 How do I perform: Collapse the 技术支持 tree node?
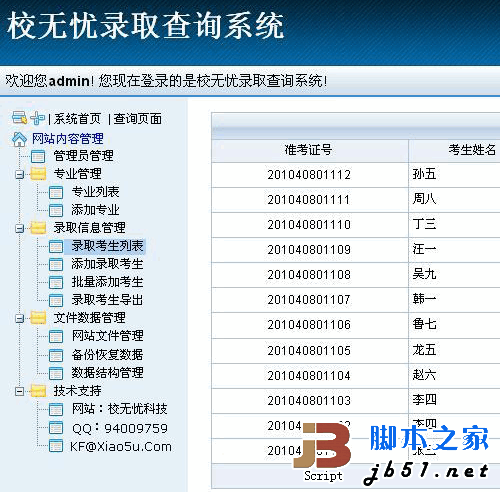click(20, 391)
